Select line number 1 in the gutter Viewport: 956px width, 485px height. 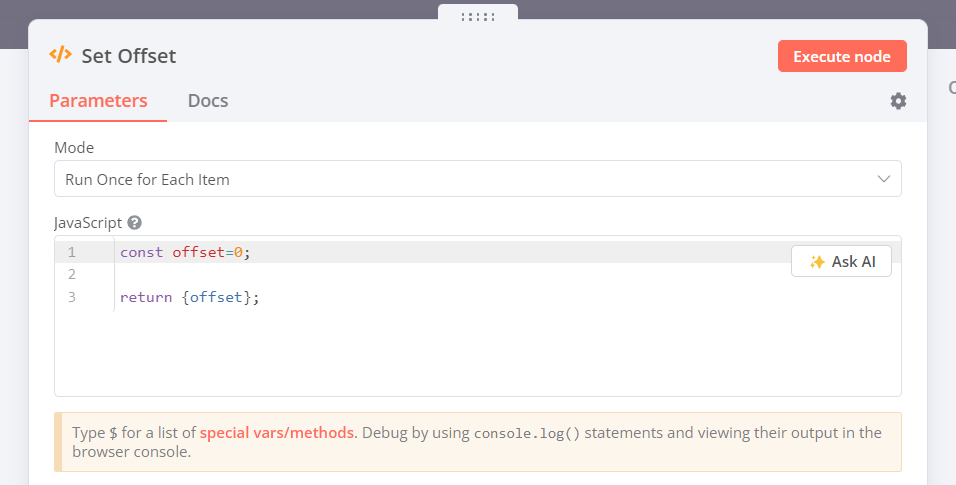point(72,253)
